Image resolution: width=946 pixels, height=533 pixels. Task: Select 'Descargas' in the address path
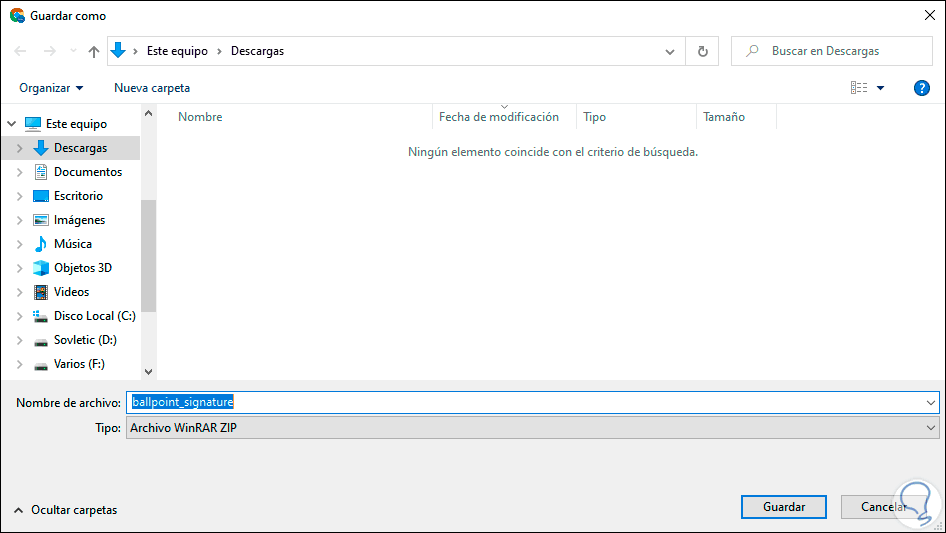(x=258, y=51)
